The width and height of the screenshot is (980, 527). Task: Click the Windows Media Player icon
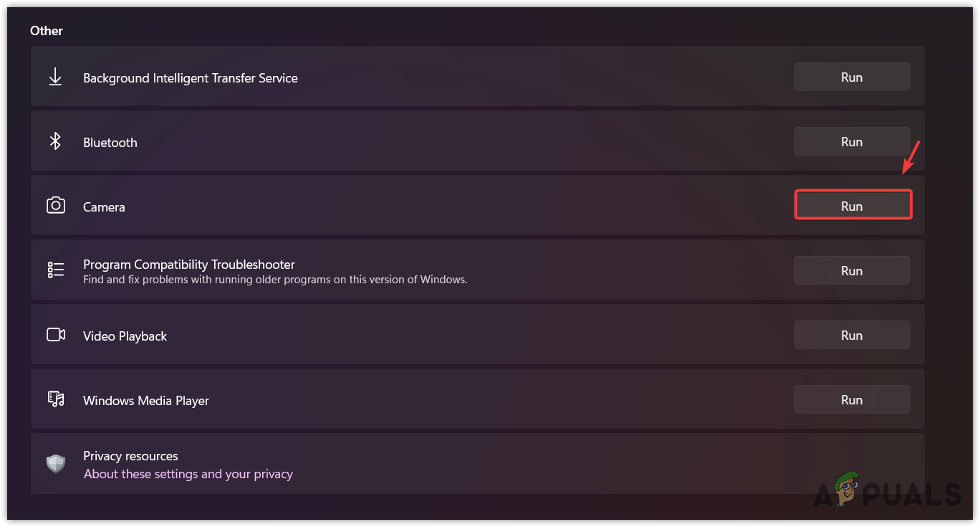pos(55,399)
